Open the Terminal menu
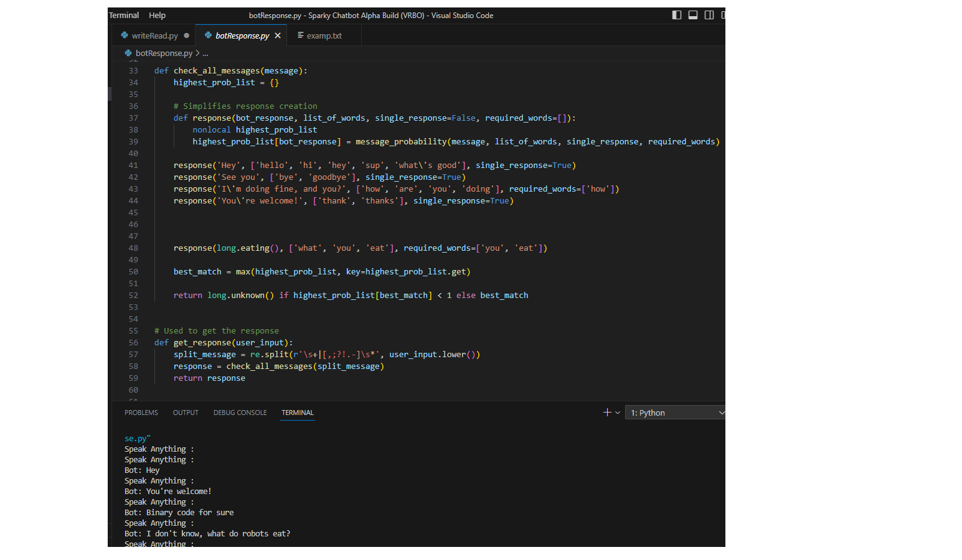The image size is (962, 560). coord(124,16)
